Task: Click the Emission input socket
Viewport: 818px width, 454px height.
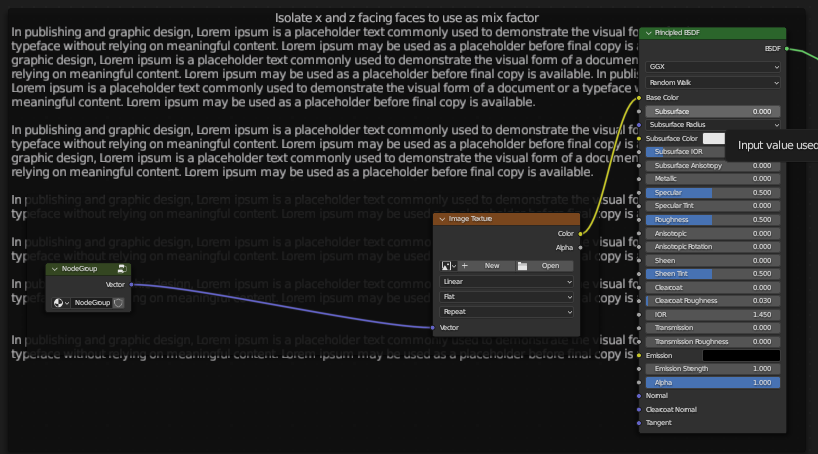Action: pos(639,355)
